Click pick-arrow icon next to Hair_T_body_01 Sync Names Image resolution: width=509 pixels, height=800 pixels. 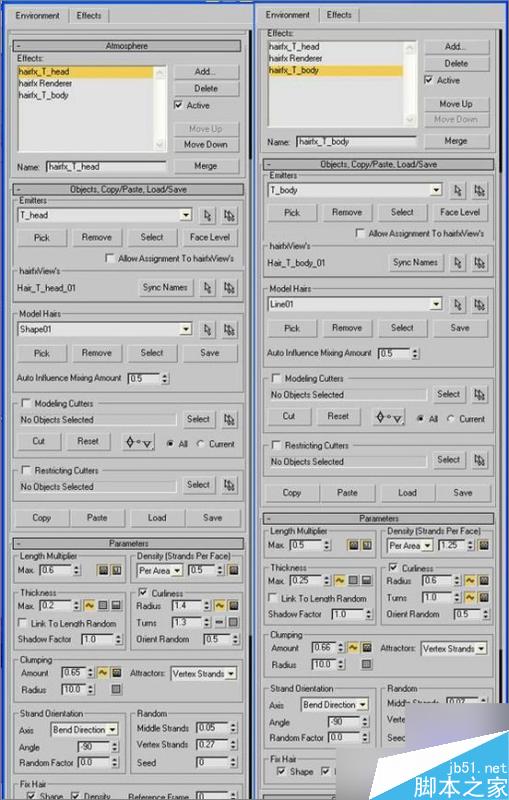click(x=457, y=263)
